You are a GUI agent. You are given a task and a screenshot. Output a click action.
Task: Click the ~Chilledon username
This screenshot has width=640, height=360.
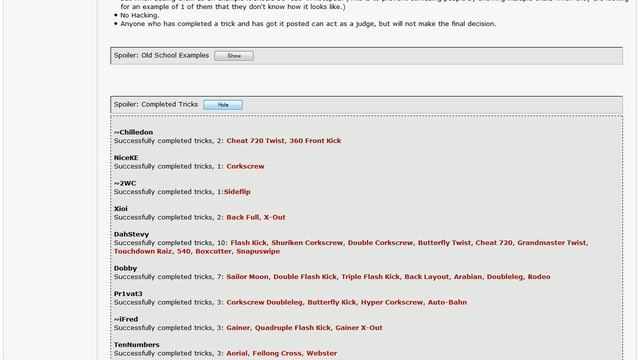pos(133,132)
